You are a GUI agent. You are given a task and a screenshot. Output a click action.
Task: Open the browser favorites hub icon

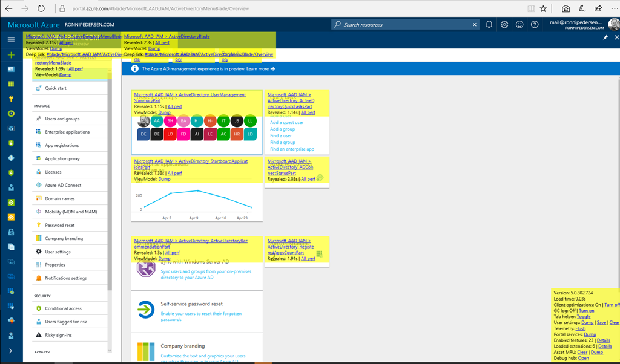pos(566,8)
